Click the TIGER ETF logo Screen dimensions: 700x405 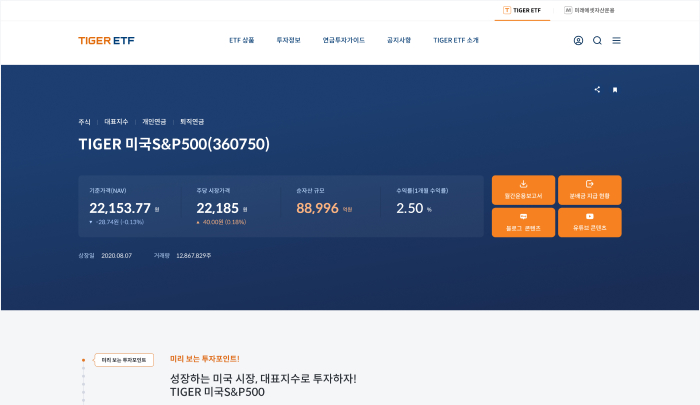106,41
